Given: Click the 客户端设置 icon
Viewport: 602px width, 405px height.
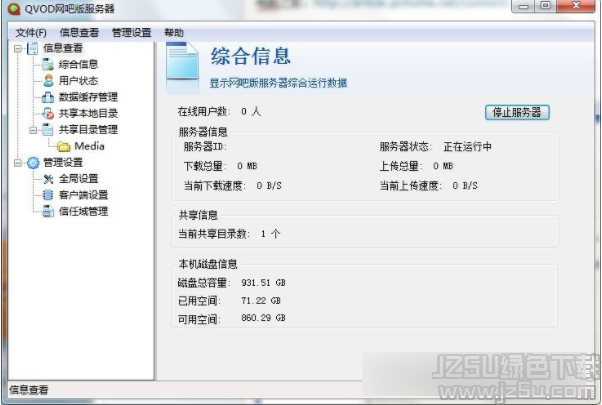Looking at the screenshot, I should [x=48, y=195].
